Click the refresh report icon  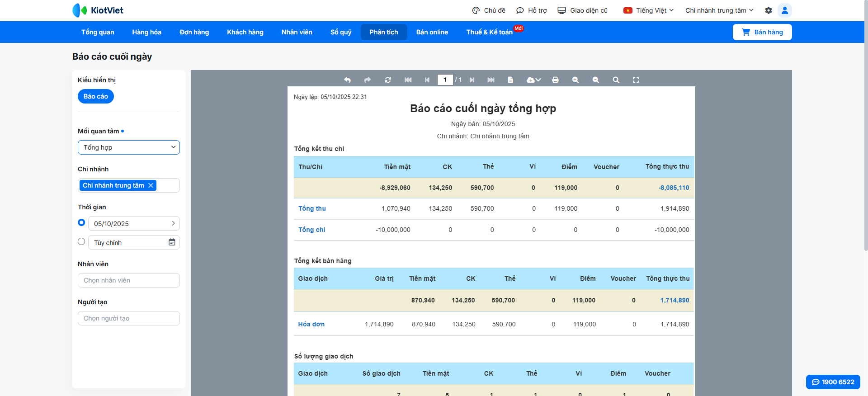pos(387,80)
